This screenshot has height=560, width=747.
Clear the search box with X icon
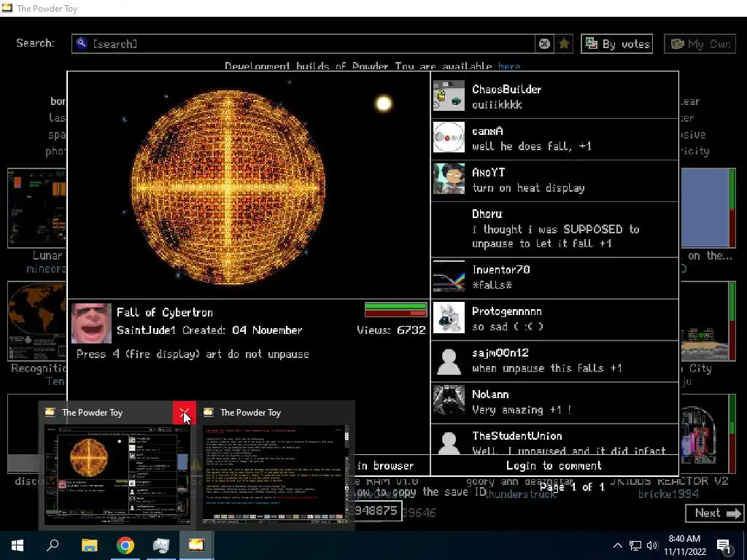tap(544, 44)
